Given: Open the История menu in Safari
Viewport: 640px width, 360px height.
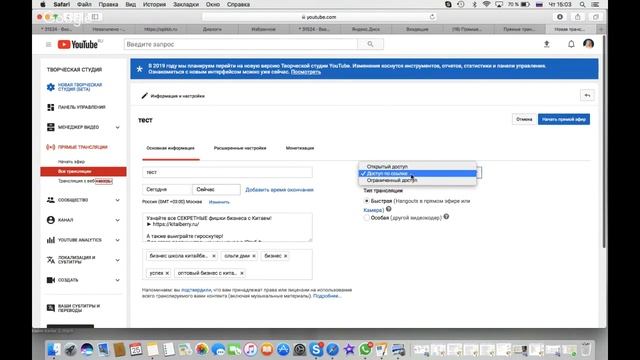Looking at the screenshot, I should pos(154,4).
